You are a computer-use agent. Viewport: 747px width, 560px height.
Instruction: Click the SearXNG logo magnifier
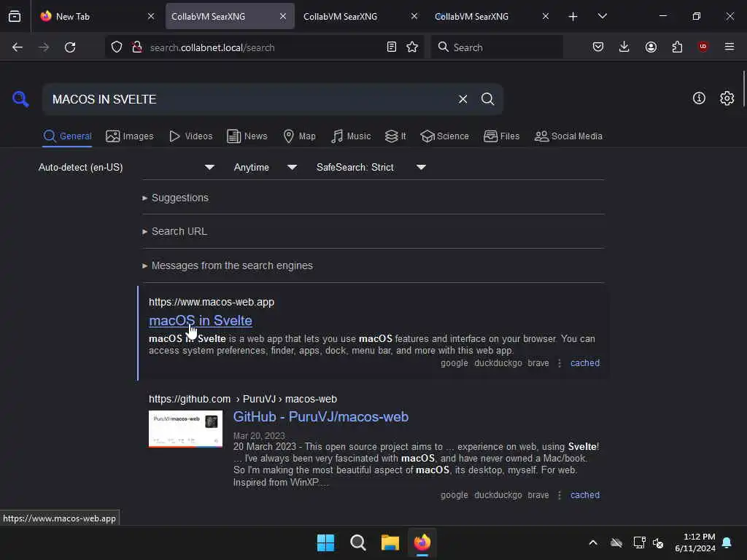click(20, 99)
